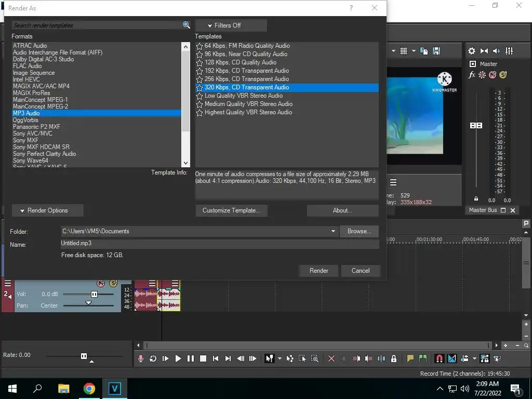Click Customize Template button
Screen dimensions: 532x399
pos(231,210)
